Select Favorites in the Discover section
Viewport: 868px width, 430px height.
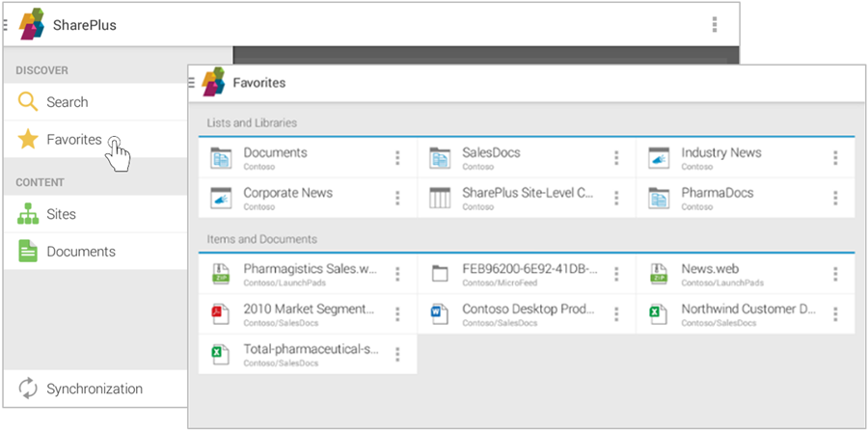coord(73,140)
